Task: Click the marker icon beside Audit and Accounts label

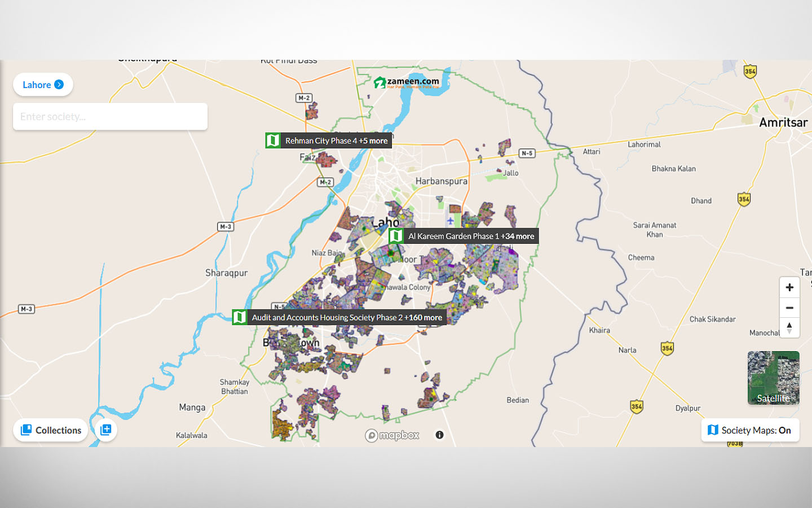Action: click(x=239, y=317)
